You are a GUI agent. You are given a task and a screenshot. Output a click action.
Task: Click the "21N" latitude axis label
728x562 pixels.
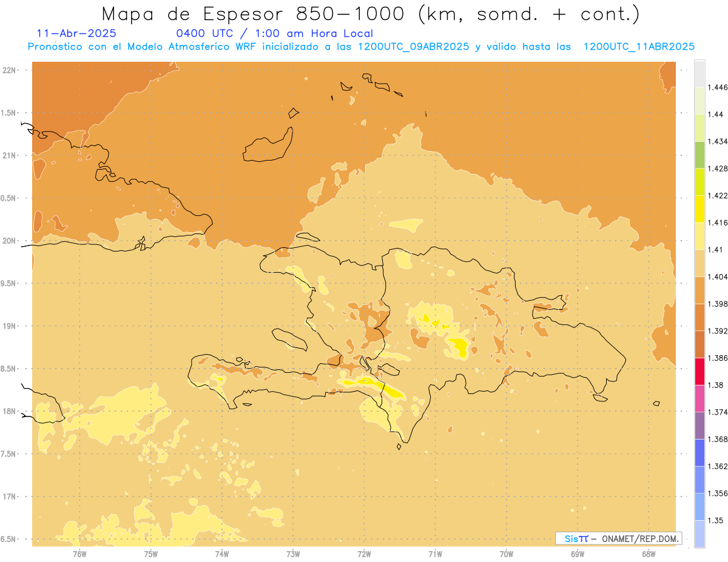pos(10,156)
